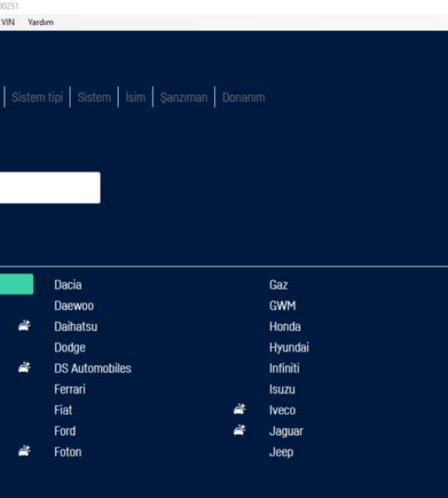Screen dimensions: 448x498
Task: Click the car icon beside Iveco
Action: [240, 409]
